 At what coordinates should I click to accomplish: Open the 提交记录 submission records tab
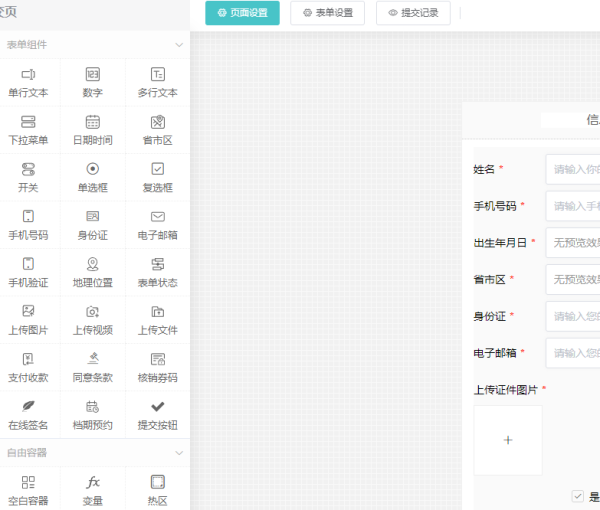(x=413, y=13)
